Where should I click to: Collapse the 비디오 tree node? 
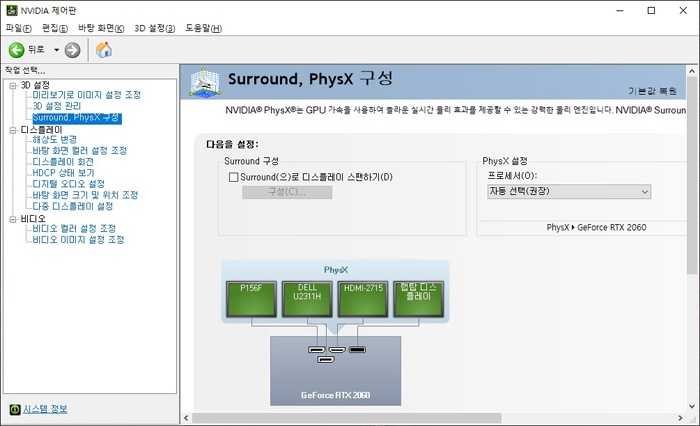(x=13, y=219)
